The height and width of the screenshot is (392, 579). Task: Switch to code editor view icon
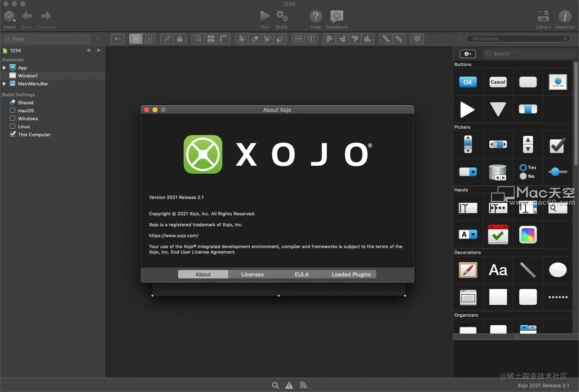(x=149, y=39)
